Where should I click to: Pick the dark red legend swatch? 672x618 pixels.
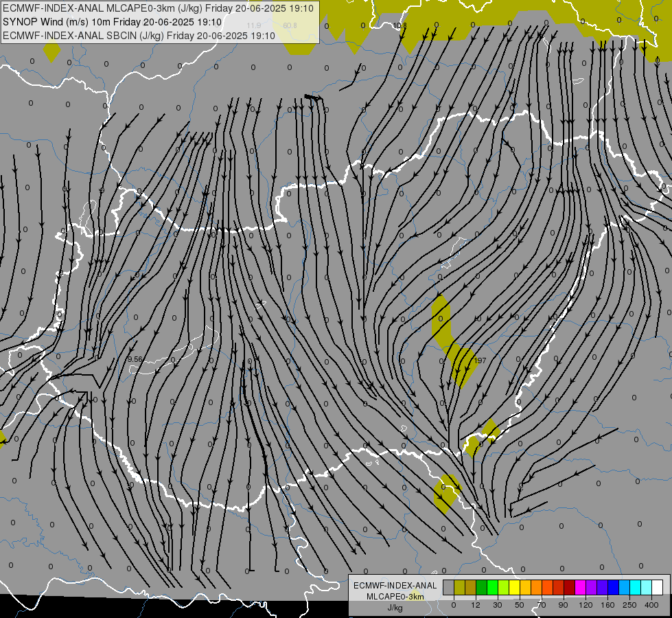tap(570, 588)
